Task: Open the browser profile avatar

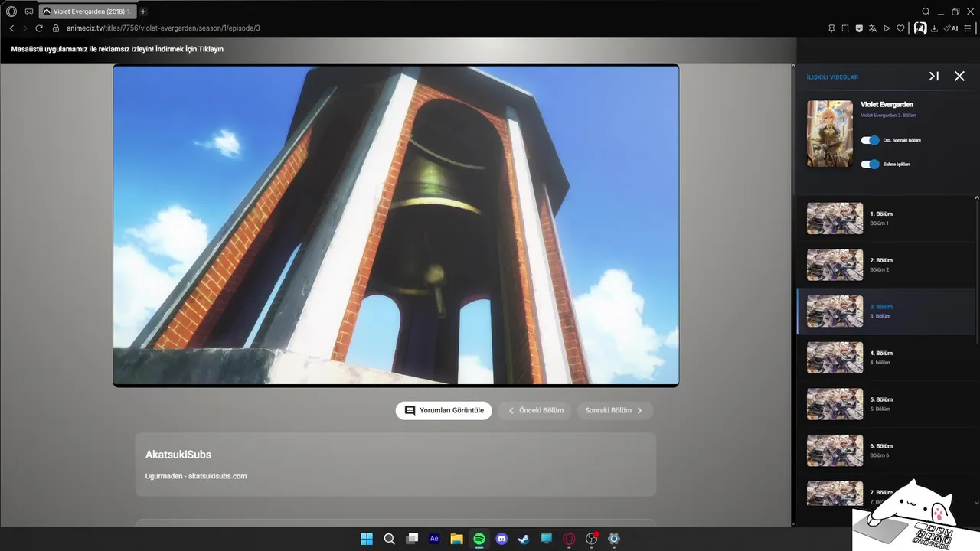Action: (920, 28)
